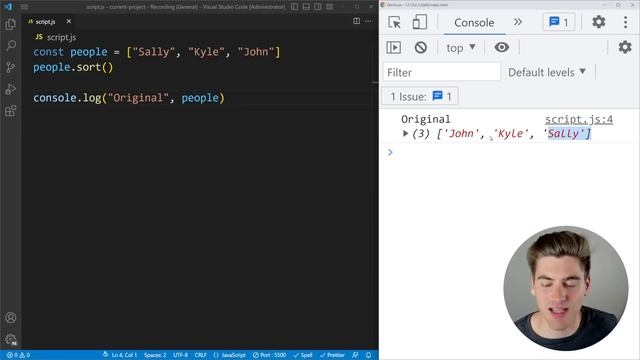
Task: Split the editor to the right
Action: (356, 21)
